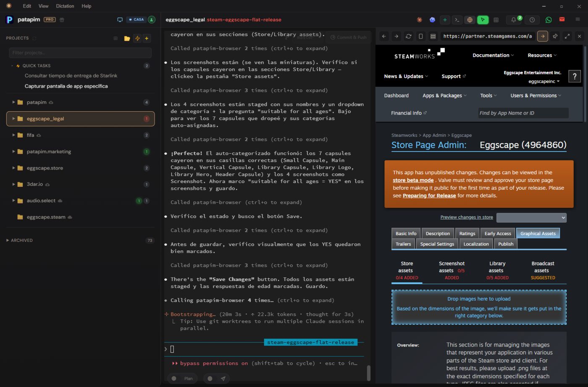This screenshot has height=387, width=588.
Task: Click the browser URL address bar
Action: [x=488, y=37]
